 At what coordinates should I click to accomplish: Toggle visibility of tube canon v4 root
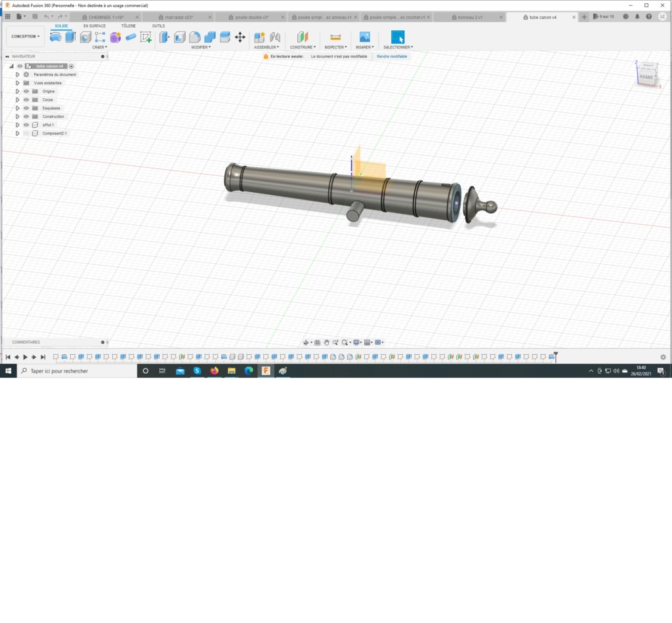coord(20,66)
